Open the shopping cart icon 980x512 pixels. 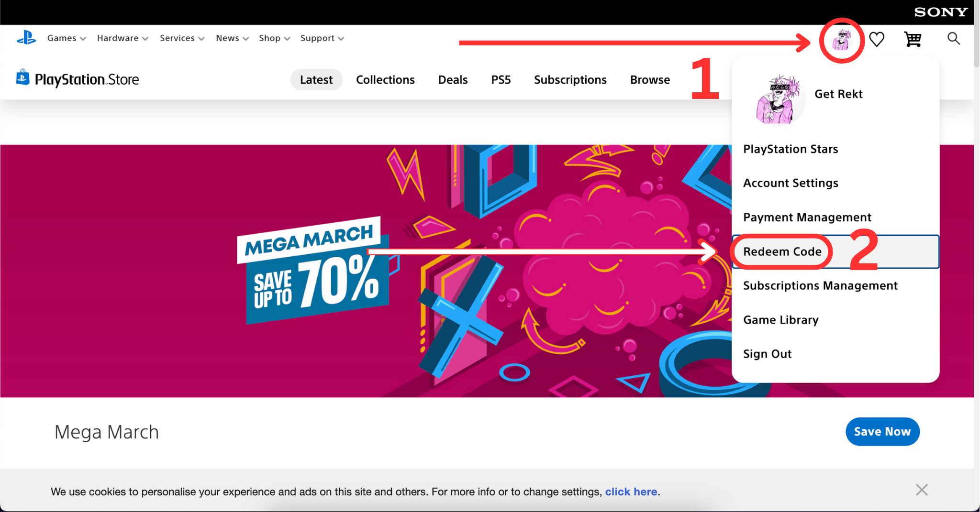[x=913, y=39]
